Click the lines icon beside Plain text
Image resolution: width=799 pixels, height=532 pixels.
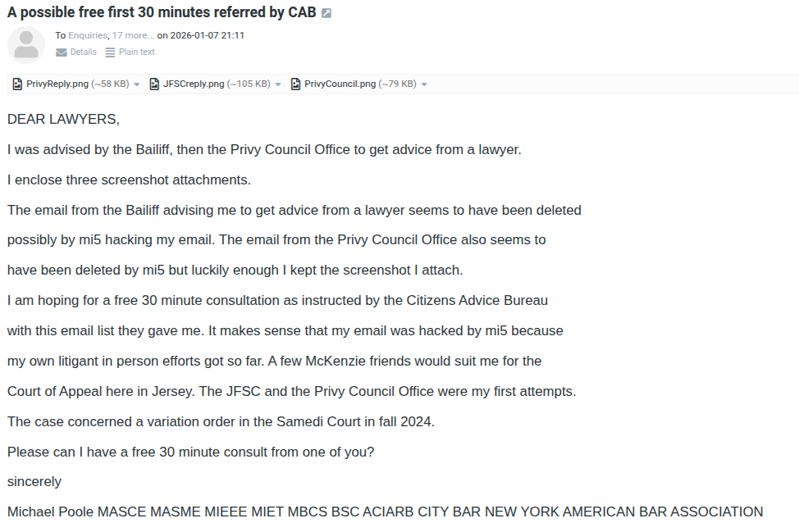pyautogui.click(x=112, y=52)
